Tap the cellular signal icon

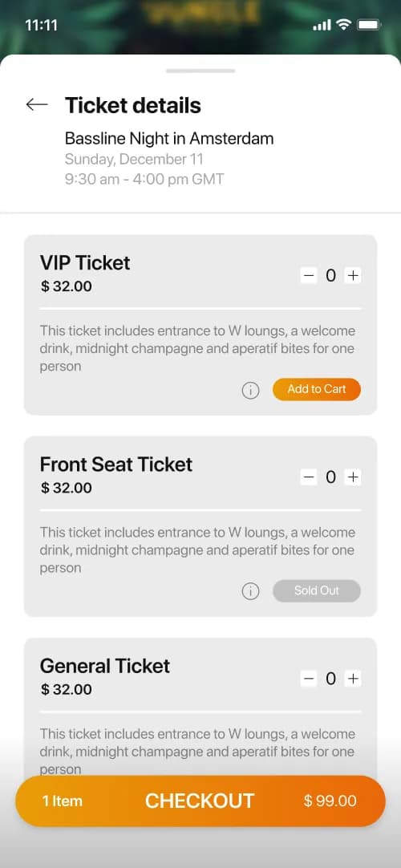pos(322,26)
